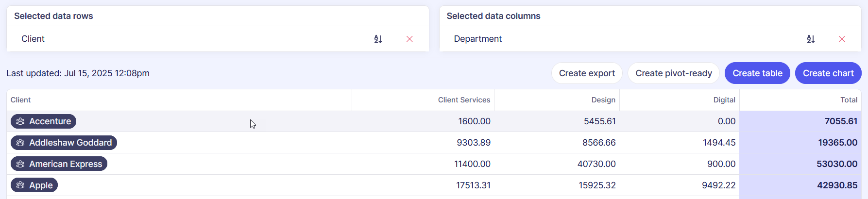Select Accenture total value 7055.61

tap(840, 121)
